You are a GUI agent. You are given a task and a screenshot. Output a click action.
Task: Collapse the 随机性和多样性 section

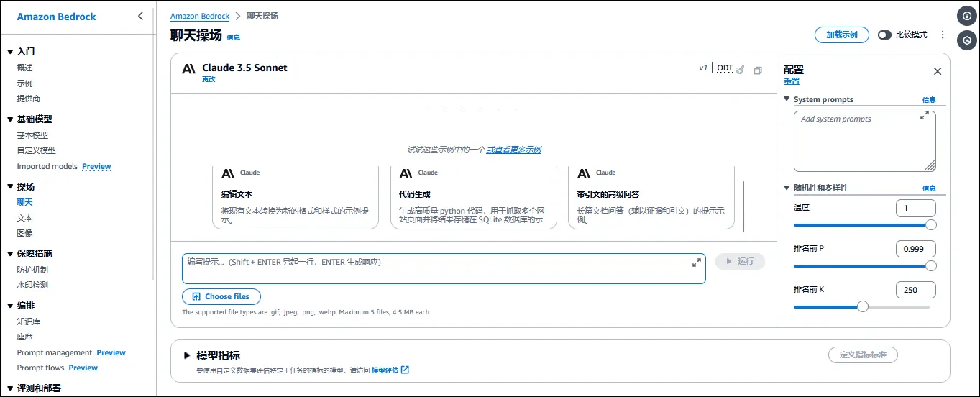click(x=787, y=188)
